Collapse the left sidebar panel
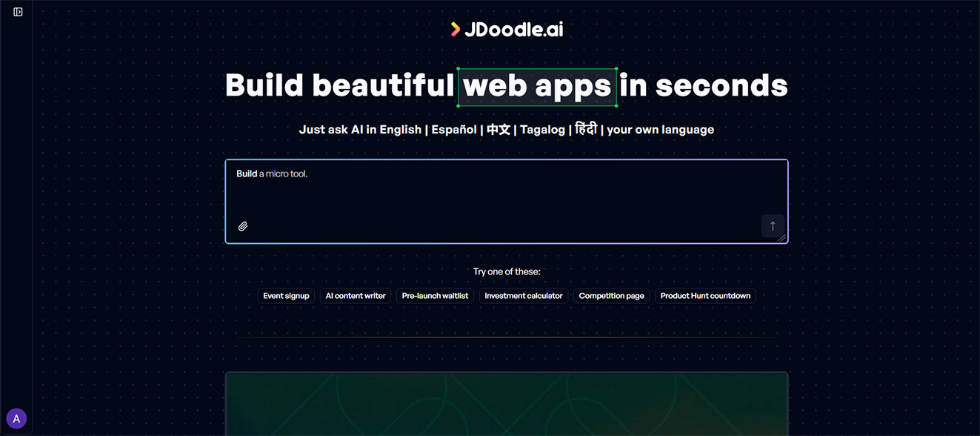The width and height of the screenshot is (980, 436). click(17, 11)
